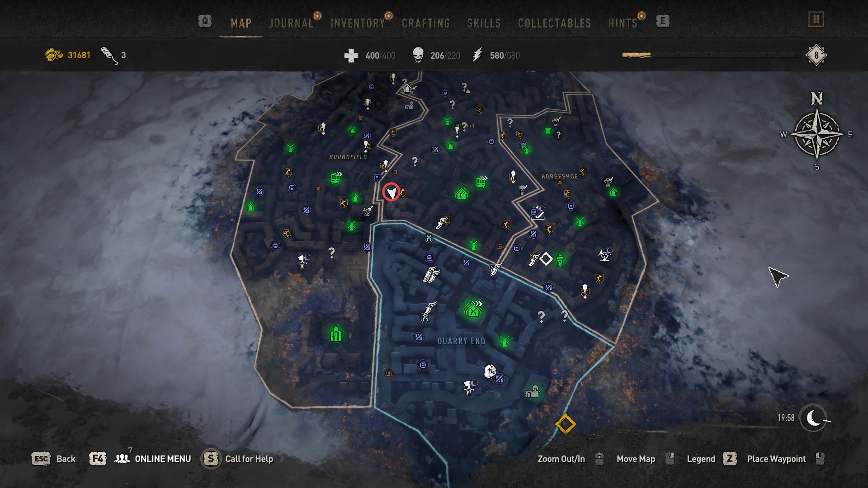Open the ONLINE MENU button
Viewport: 868px width, 488px height.
coord(153,459)
